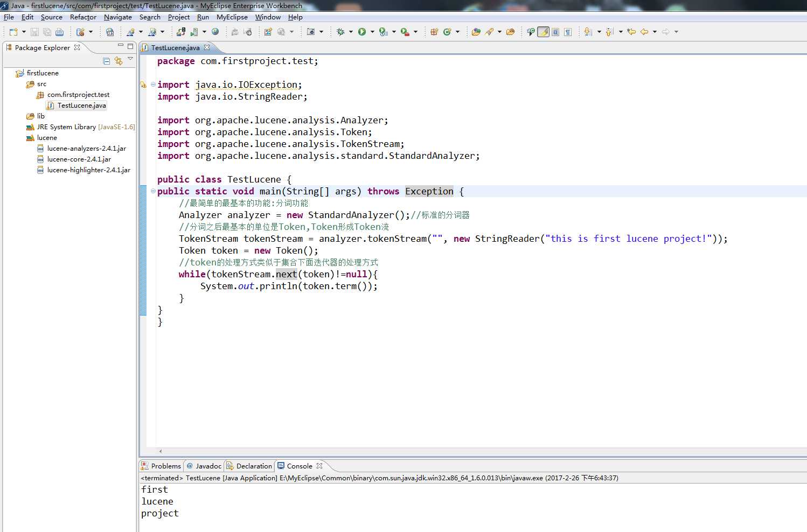Select lucene-analyzers-2.4.1.jar

click(86, 149)
